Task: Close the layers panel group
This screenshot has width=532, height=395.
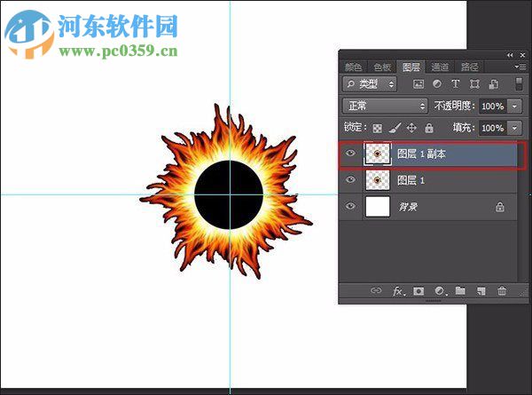Action: point(522,55)
